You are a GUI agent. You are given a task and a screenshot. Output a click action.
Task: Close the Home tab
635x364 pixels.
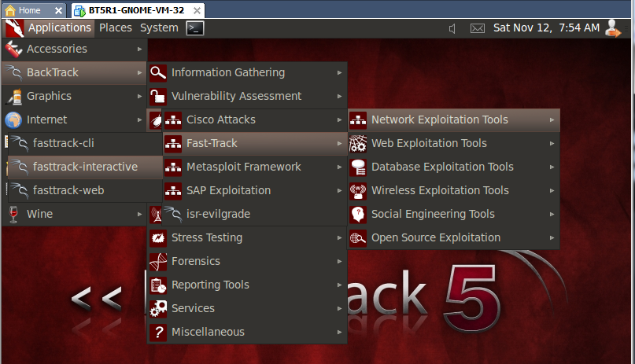tap(59, 10)
